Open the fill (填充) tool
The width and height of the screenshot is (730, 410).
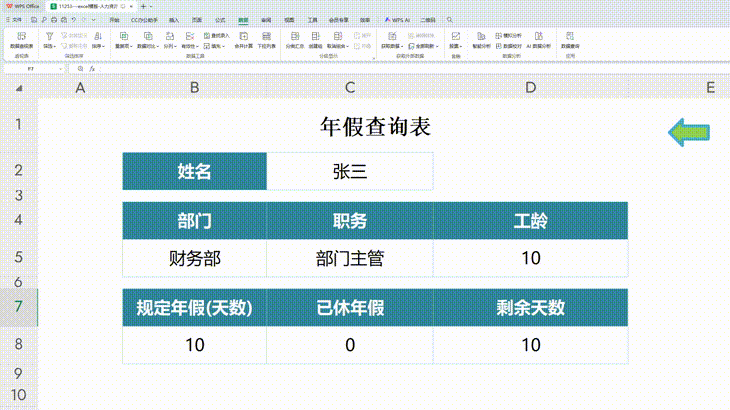215,46
